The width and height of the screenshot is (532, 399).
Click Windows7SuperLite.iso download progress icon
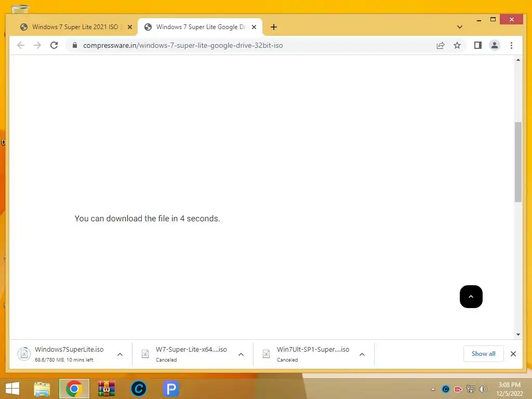click(24, 354)
